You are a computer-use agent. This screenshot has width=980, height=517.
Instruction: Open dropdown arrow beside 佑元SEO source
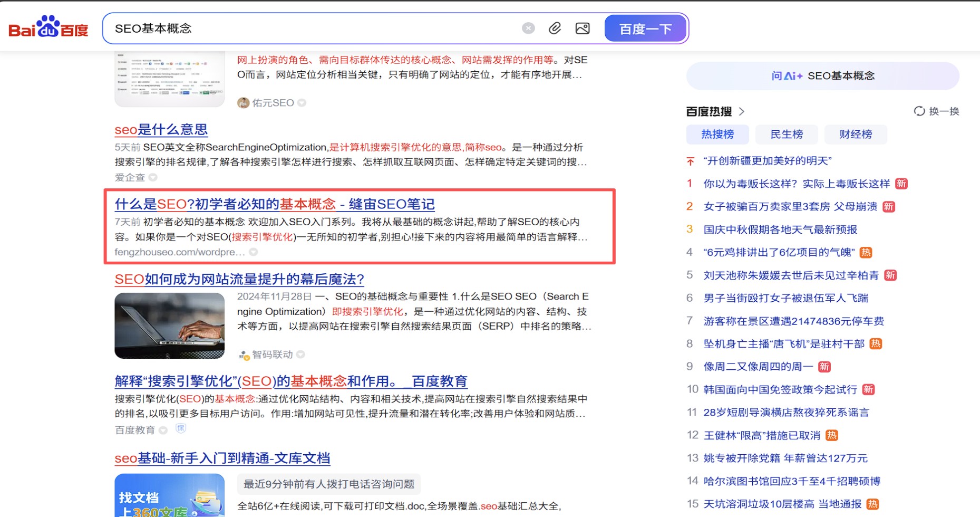(302, 103)
